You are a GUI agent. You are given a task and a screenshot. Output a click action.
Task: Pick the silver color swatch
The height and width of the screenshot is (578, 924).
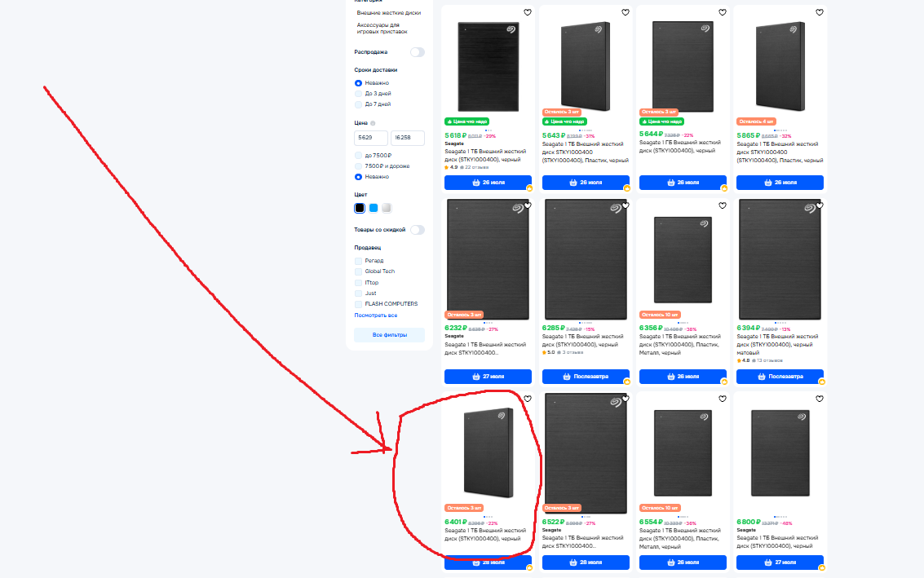click(x=387, y=208)
